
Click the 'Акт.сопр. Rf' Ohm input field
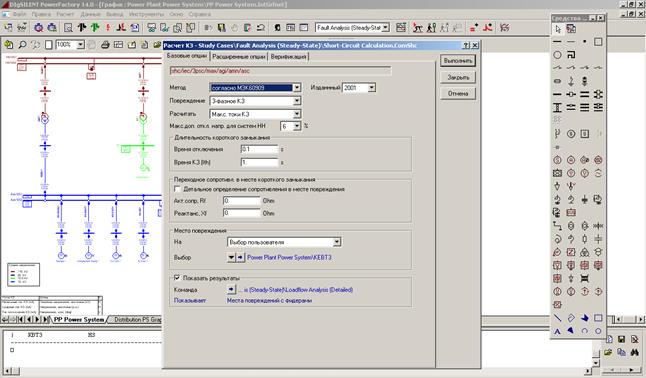pos(241,201)
